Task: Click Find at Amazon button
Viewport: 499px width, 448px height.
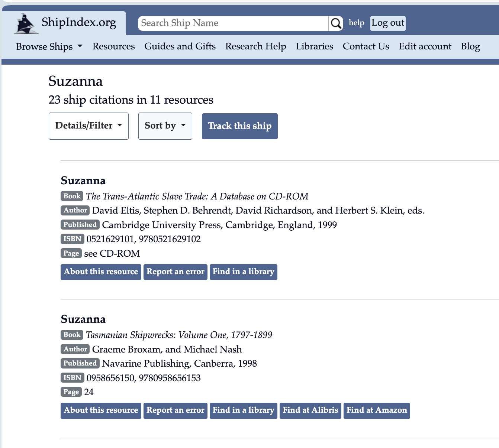Action: coord(376,410)
